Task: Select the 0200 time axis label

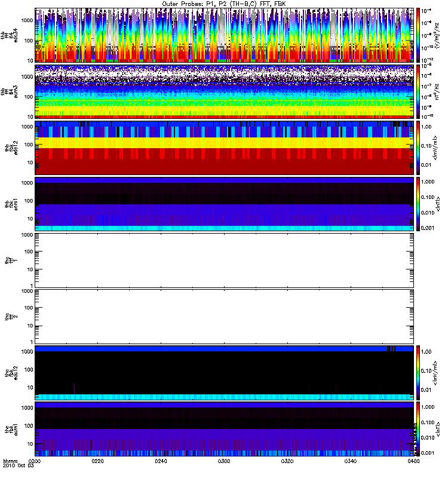Action: pyautogui.click(x=35, y=461)
